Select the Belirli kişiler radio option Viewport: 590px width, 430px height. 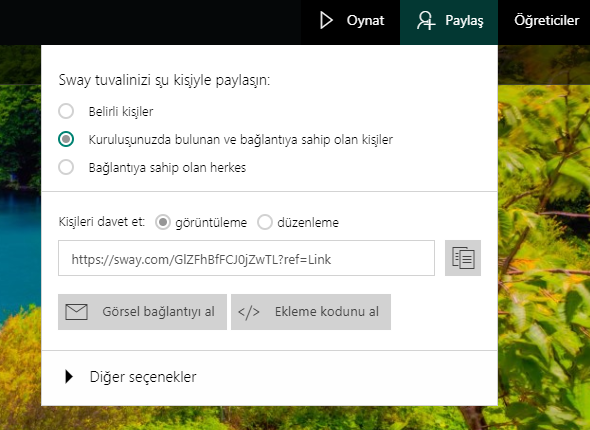pyautogui.click(x=66, y=111)
